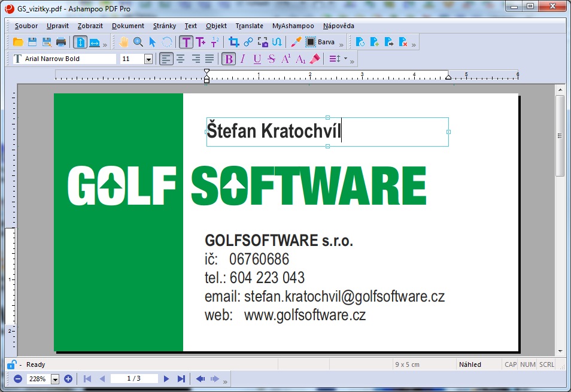
Task: Activate the Hand pan tool
Action: (124, 42)
